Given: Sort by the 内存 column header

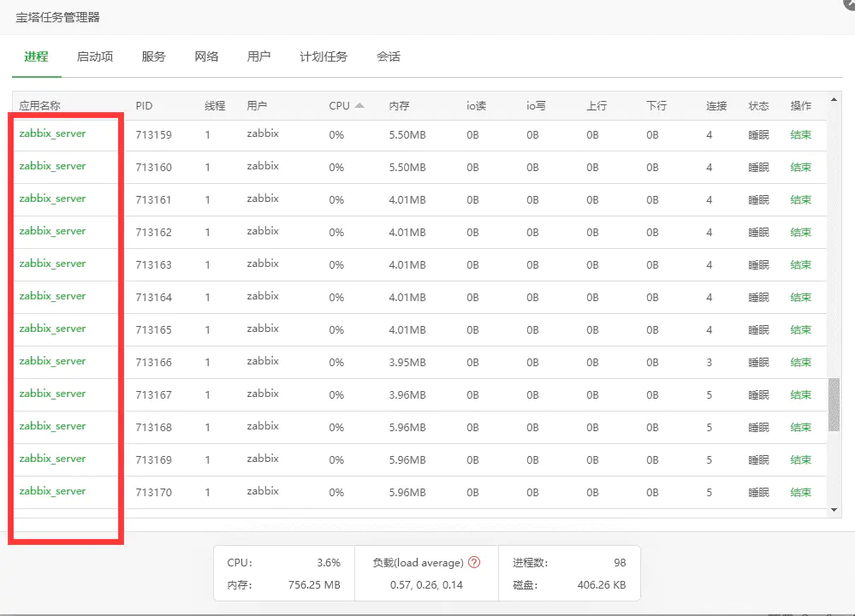Looking at the screenshot, I should 399,106.
